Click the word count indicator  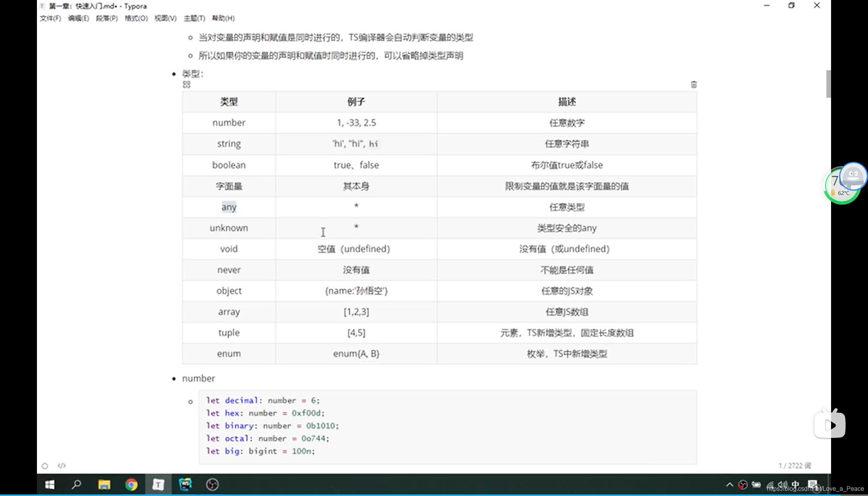795,466
